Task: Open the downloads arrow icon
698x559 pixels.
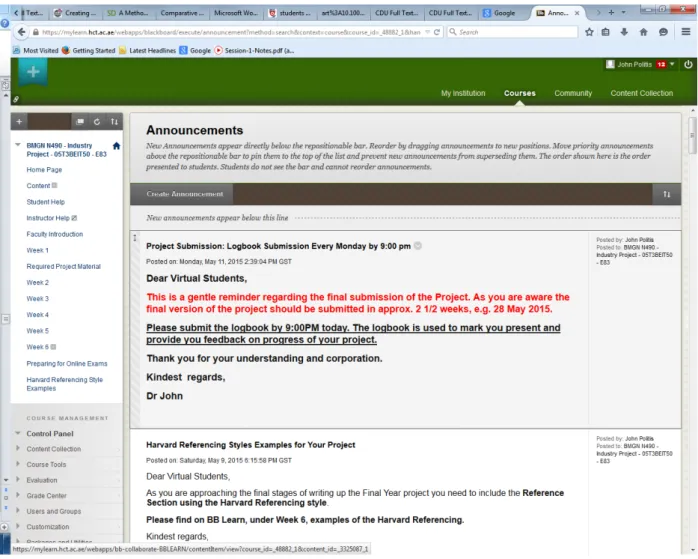Action: (x=624, y=32)
